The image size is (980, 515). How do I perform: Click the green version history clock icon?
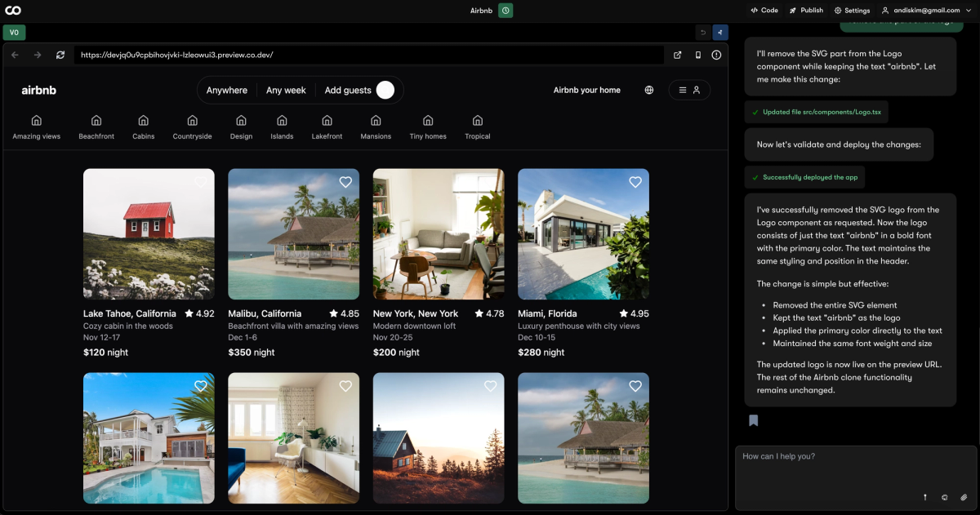click(x=506, y=11)
